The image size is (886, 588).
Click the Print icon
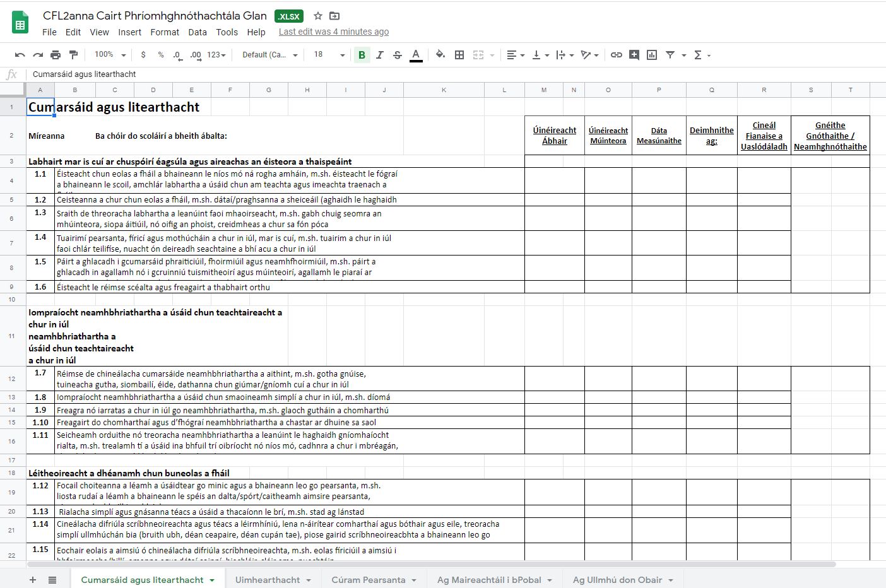tap(56, 55)
